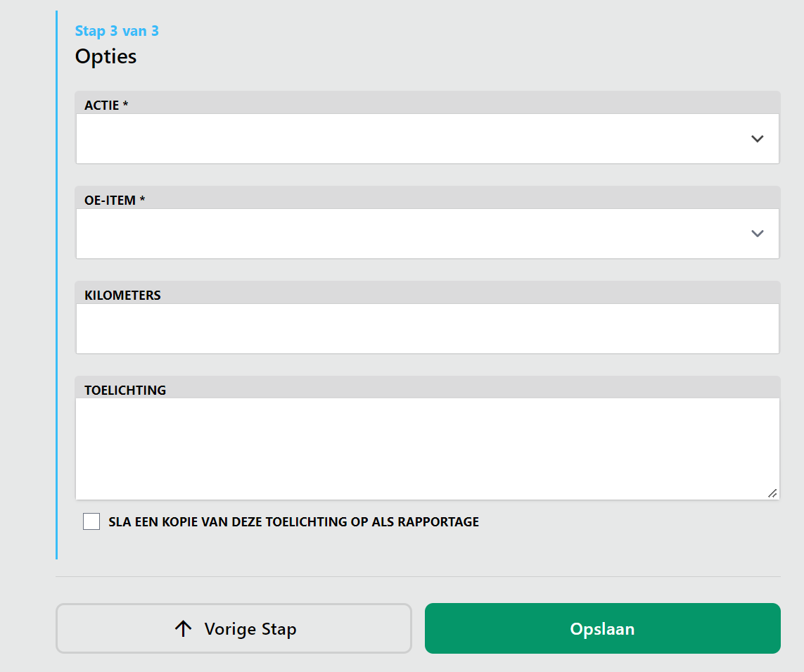Viewport: 804px width, 672px height.
Task: Enable the copy-as-rapportage checkbox
Action: [x=91, y=521]
